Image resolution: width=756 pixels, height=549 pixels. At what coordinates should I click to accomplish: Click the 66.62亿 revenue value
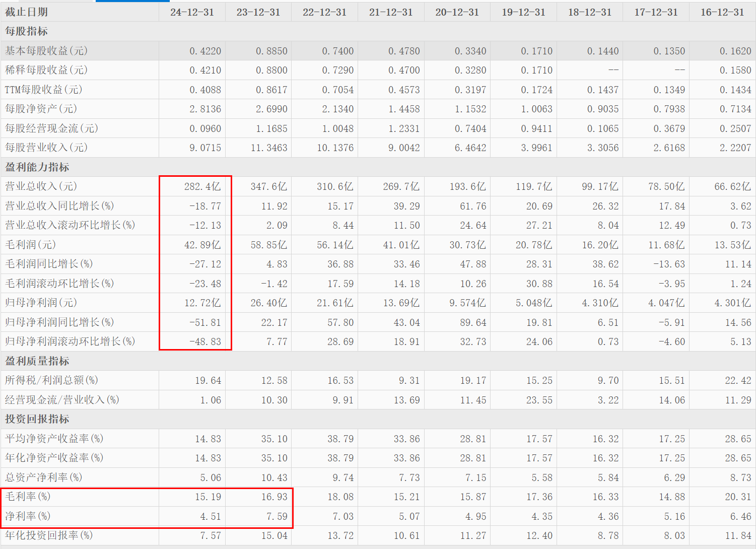click(x=733, y=187)
